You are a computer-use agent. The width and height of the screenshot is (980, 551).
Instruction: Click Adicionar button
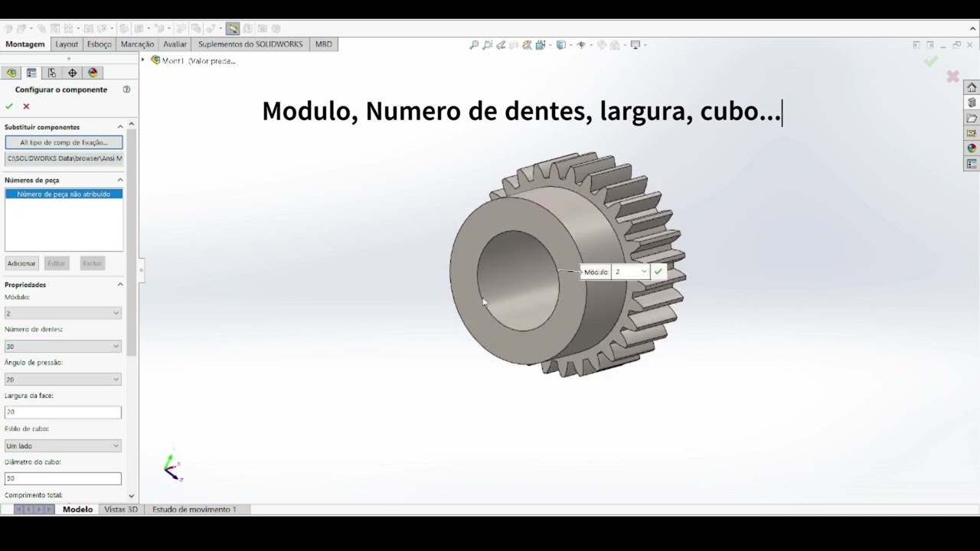(21, 263)
